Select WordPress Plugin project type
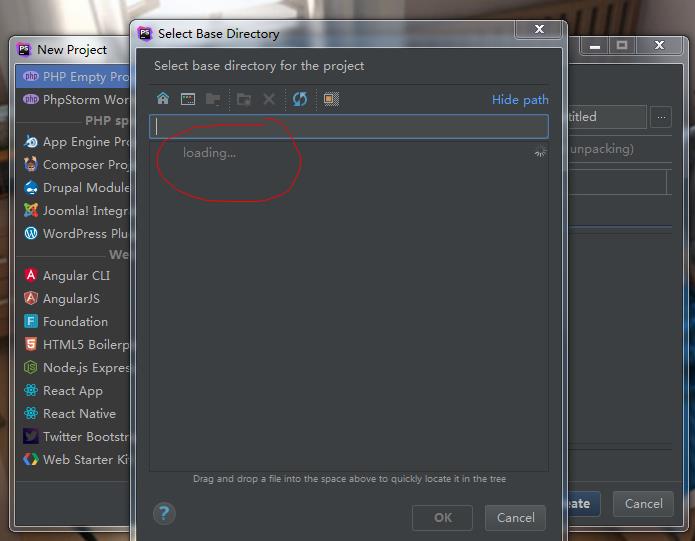Image resolution: width=695 pixels, height=541 pixels. tap(73, 234)
